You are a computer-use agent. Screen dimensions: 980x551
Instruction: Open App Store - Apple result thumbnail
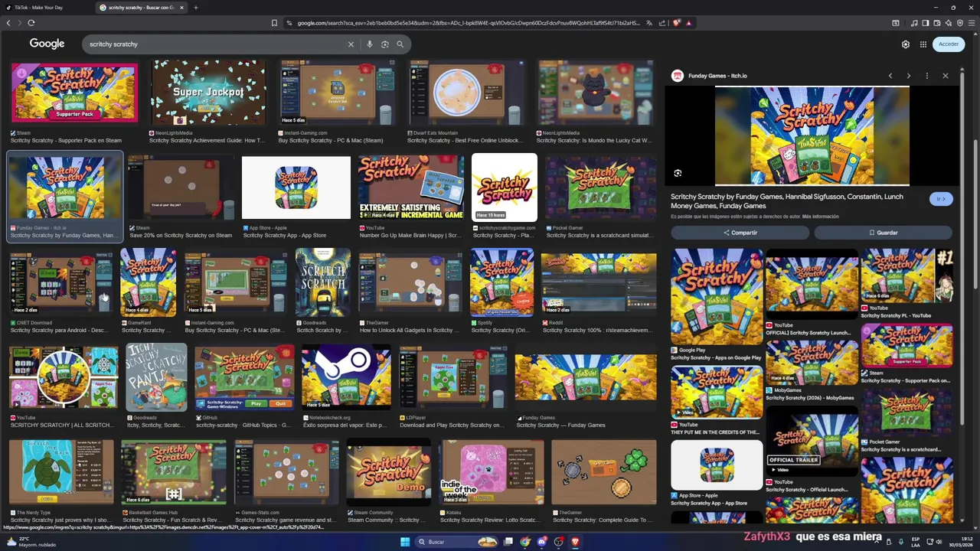296,187
